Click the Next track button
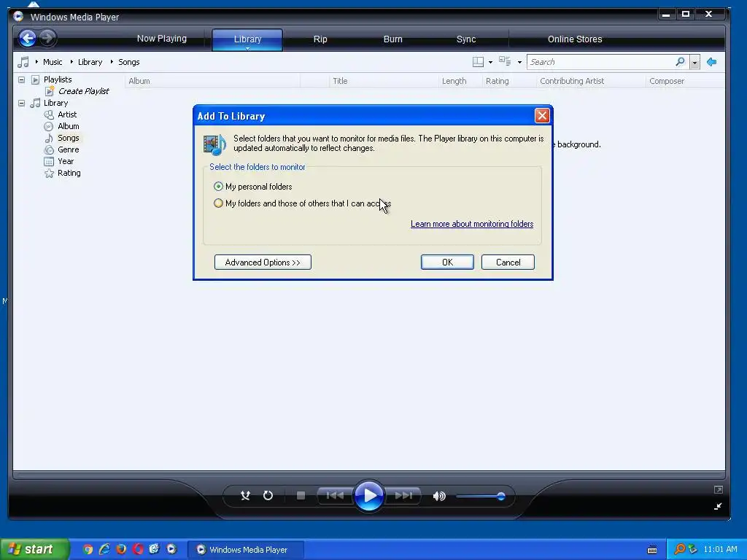 (403, 496)
